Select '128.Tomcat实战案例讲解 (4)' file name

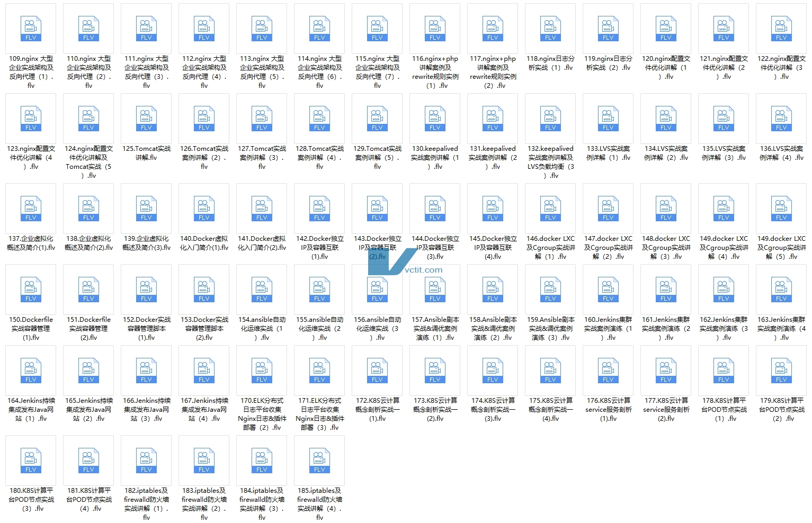tap(319, 158)
